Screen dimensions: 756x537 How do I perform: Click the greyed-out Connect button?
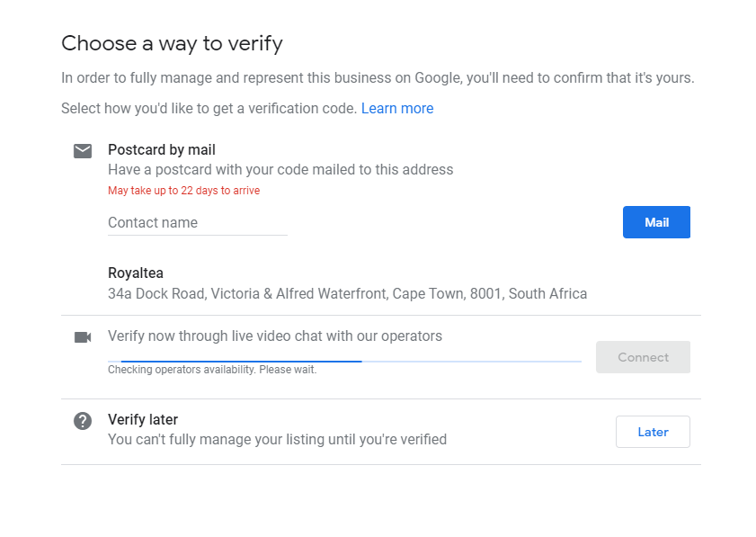coord(643,357)
